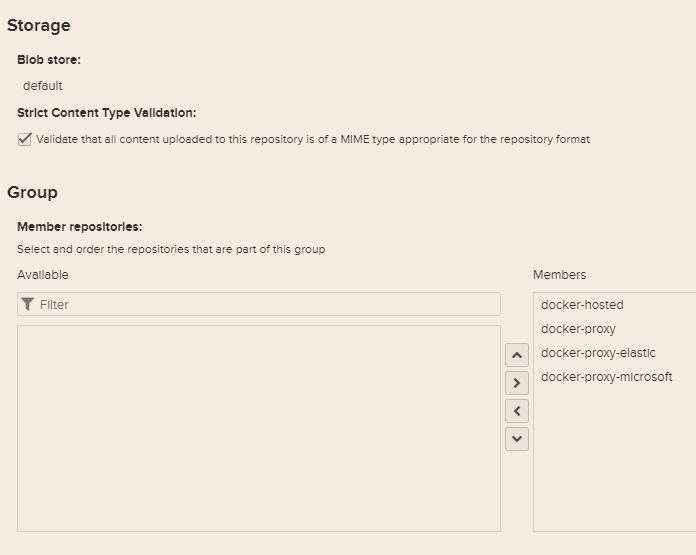Select docker-proxy-microsoft member repository
This screenshot has width=696, height=555.
point(606,377)
